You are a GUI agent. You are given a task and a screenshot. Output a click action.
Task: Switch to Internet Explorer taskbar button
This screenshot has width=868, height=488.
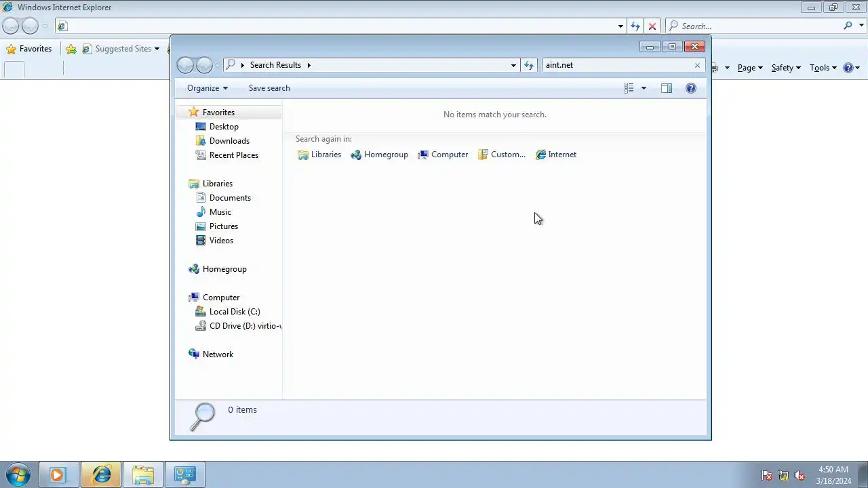click(x=101, y=475)
